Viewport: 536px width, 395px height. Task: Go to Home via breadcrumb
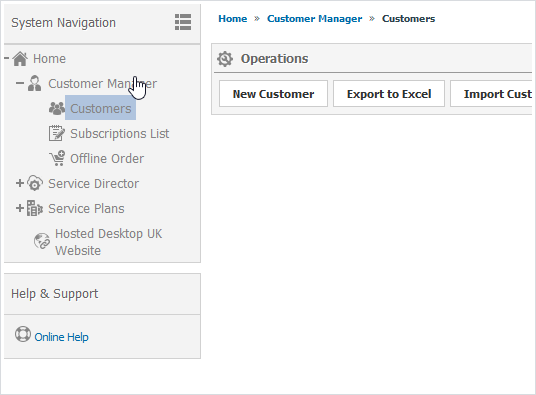[x=233, y=18]
